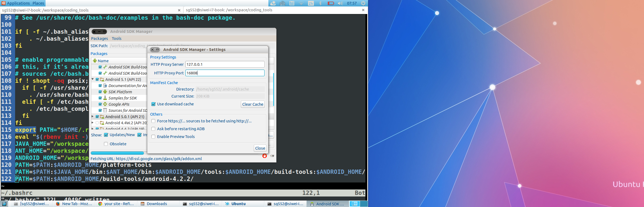Click the red stop-fetching icon in SDK Manager
644x207 pixels.
pyautogui.click(x=265, y=156)
